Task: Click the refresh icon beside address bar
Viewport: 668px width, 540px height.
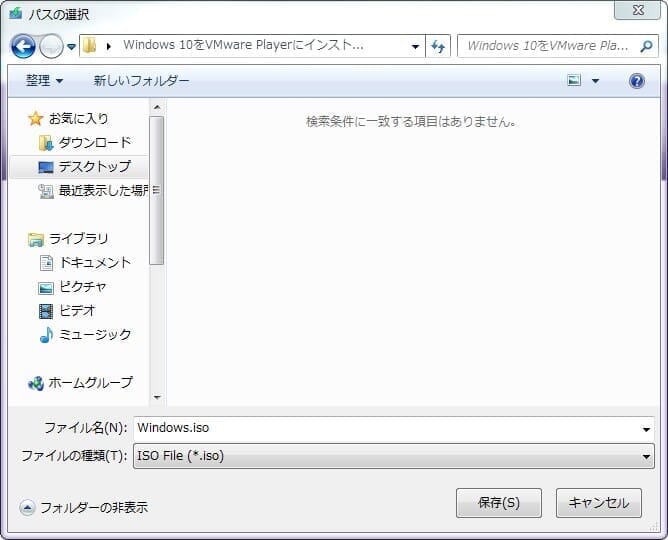Action: click(437, 46)
